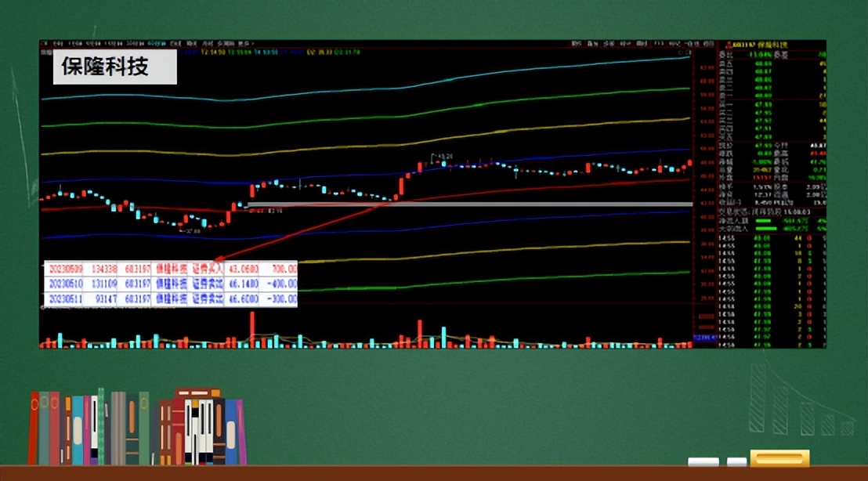Open the 多周期 multi-period view
The height and width of the screenshot is (481, 868).
[226, 44]
